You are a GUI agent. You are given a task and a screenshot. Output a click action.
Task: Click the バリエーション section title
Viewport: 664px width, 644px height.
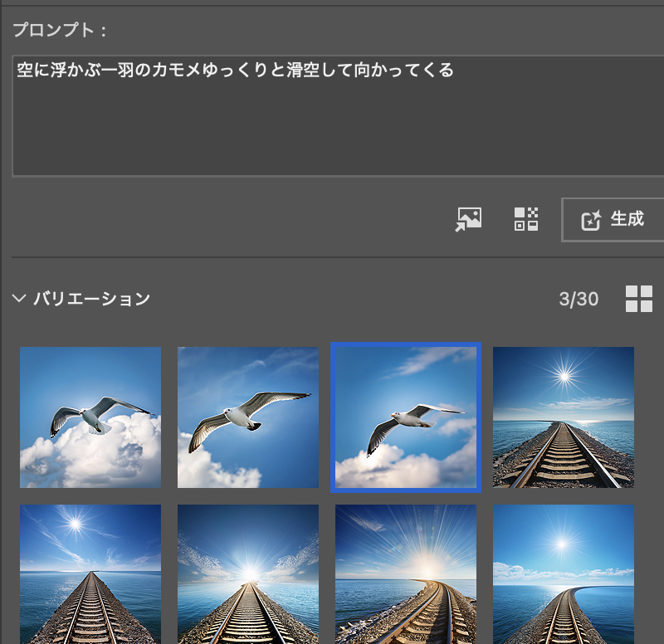pos(91,299)
